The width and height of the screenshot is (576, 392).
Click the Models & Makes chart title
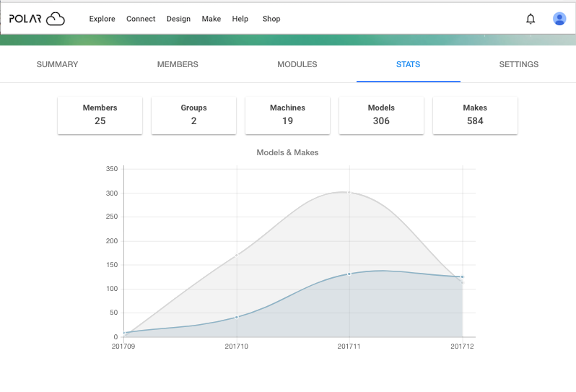(287, 152)
